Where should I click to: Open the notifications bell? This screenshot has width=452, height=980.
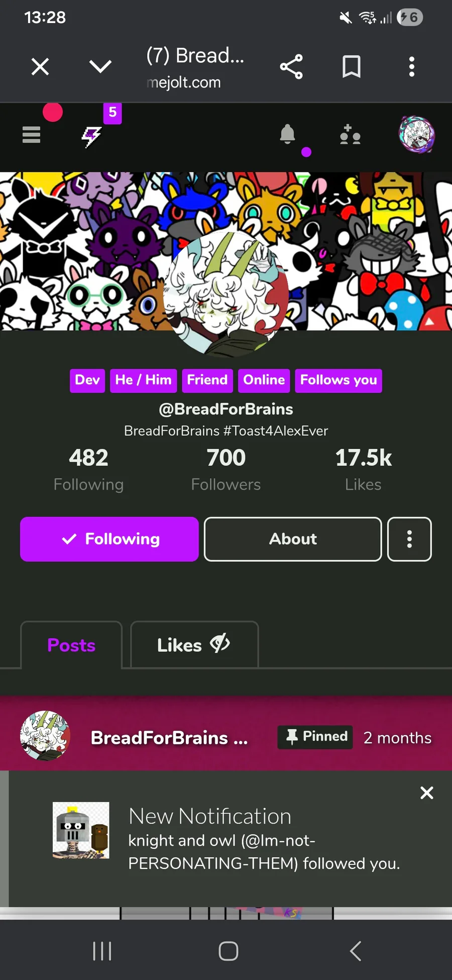click(287, 134)
